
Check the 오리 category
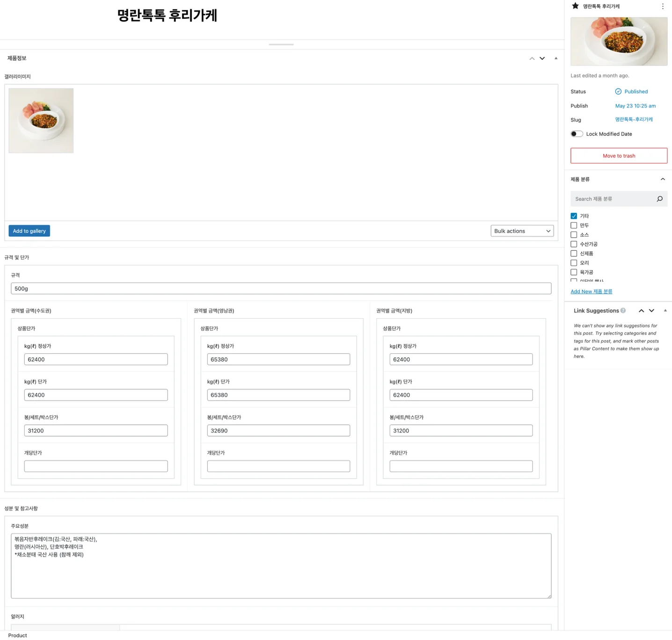tap(574, 263)
